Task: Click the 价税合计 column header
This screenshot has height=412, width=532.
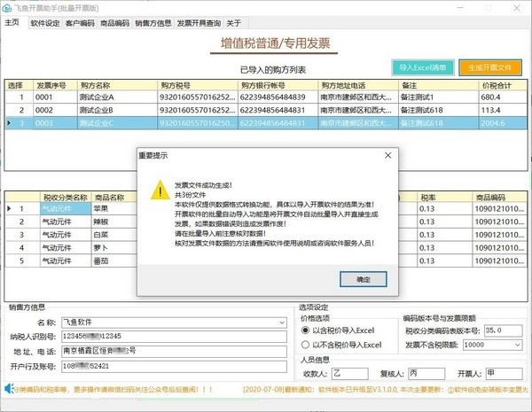Action: tap(503, 85)
